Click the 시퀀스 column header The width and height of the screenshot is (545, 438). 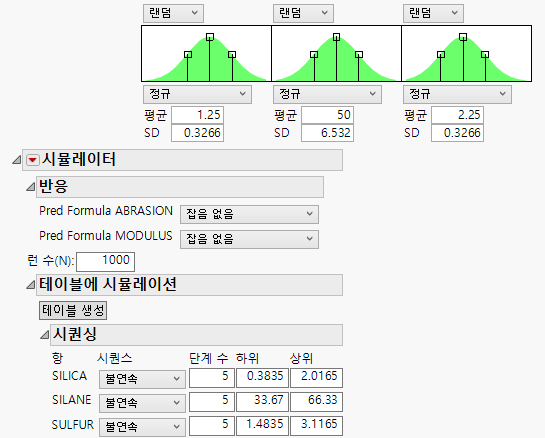115,358
